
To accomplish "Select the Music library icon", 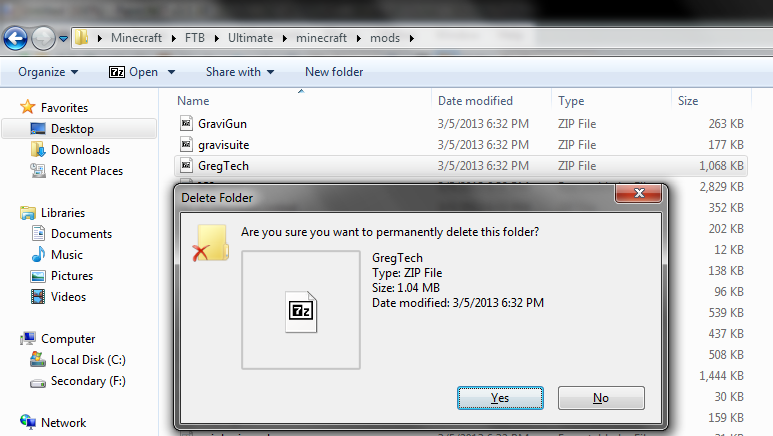I will [x=38, y=254].
